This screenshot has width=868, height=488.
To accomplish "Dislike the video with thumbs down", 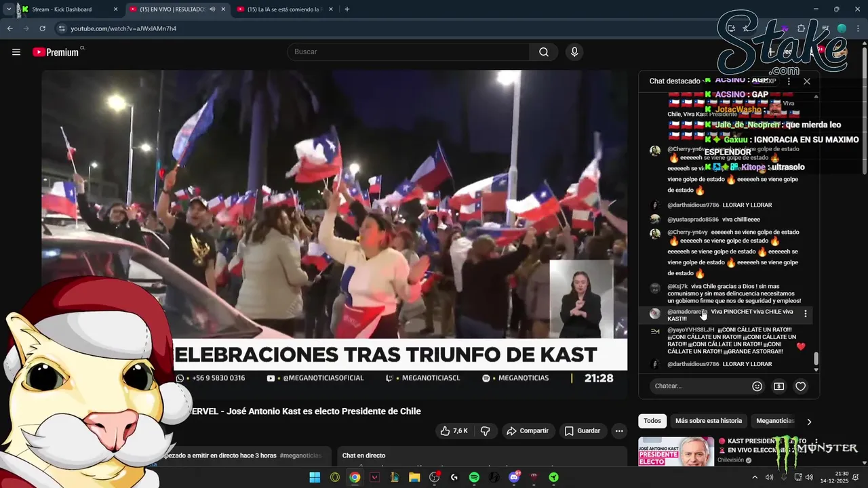I will (485, 431).
